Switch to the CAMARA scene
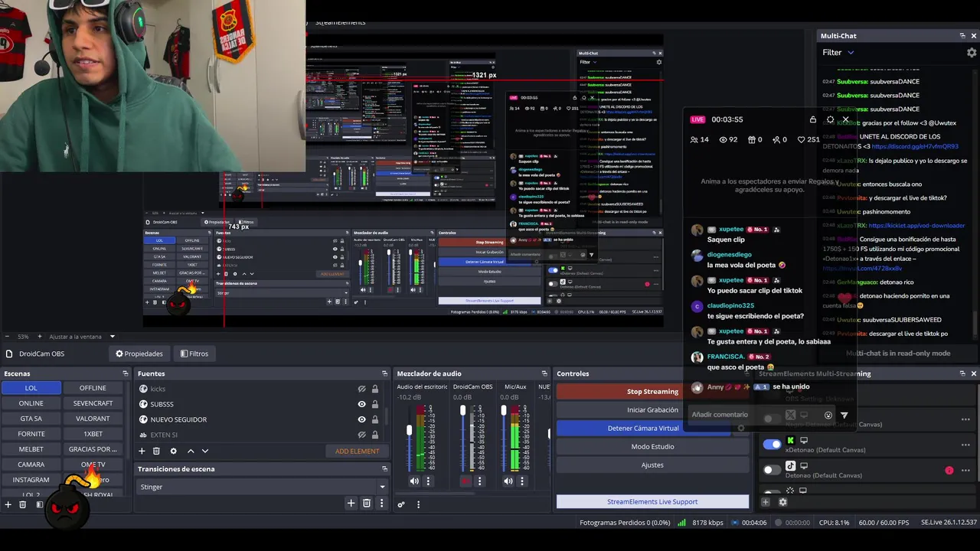The image size is (980, 551). [x=31, y=465]
